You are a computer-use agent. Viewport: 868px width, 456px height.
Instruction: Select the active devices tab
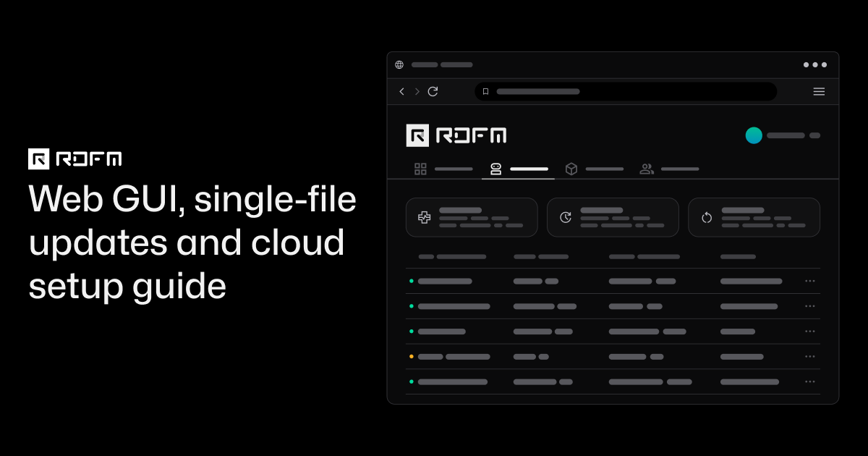(519, 169)
